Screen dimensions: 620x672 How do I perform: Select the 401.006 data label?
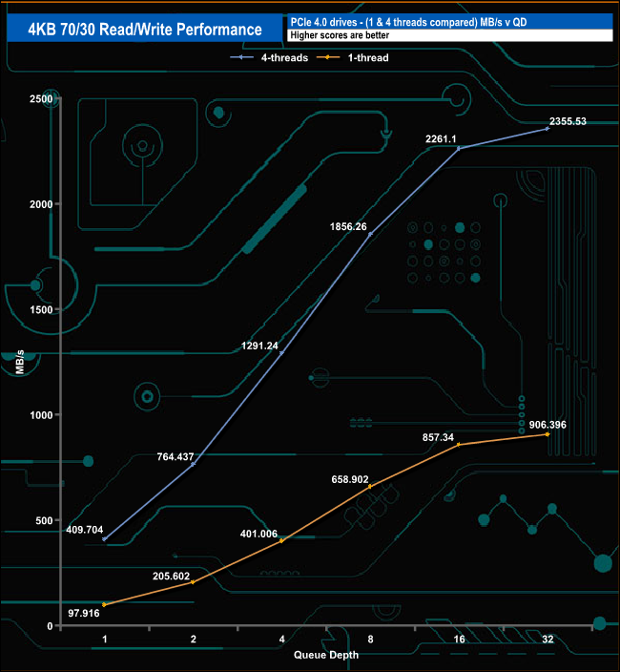click(x=258, y=534)
